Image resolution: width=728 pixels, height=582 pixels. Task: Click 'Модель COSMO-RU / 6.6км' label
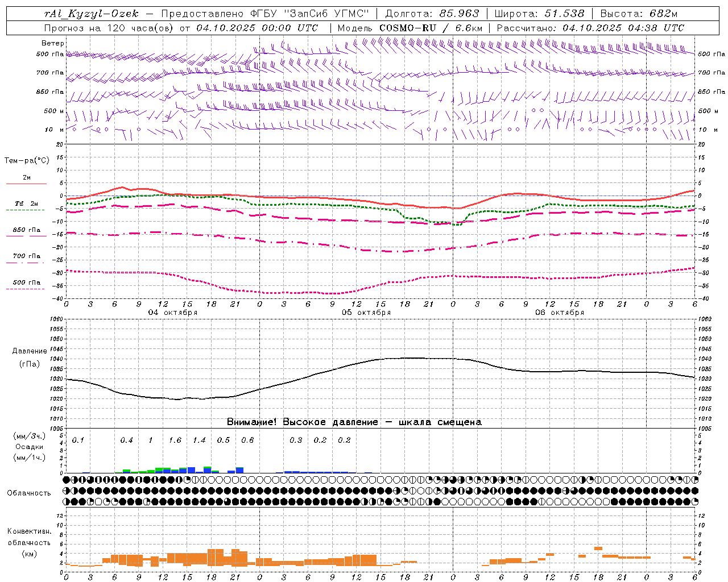coord(410,28)
